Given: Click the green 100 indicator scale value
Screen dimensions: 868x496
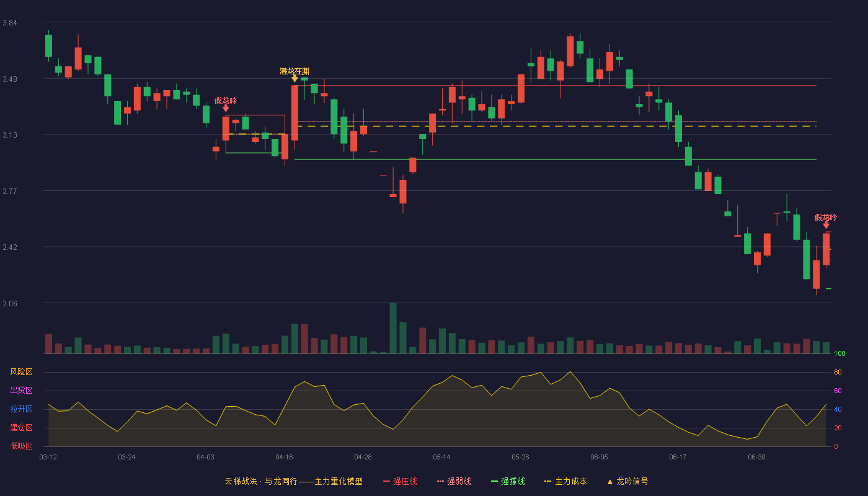Looking at the screenshot, I should point(839,354).
